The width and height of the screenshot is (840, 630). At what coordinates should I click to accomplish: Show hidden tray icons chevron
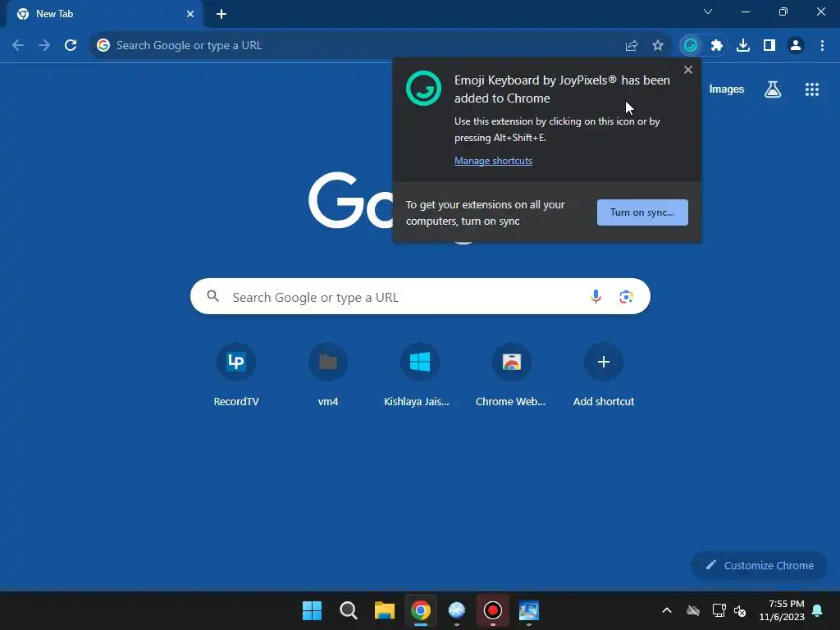666,610
